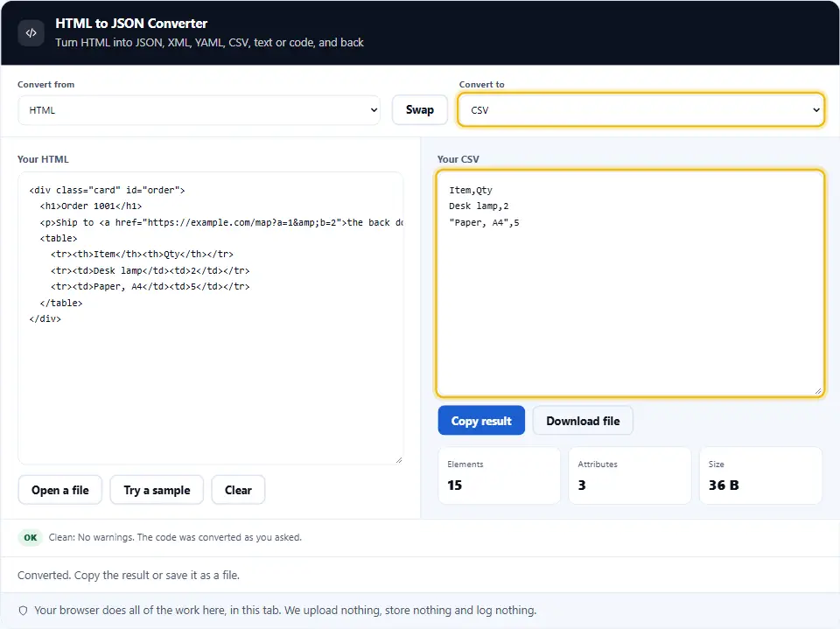The height and width of the screenshot is (629, 840).
Task: Click the Paper, A4 table row in HTML
Action: coord(150,287)
